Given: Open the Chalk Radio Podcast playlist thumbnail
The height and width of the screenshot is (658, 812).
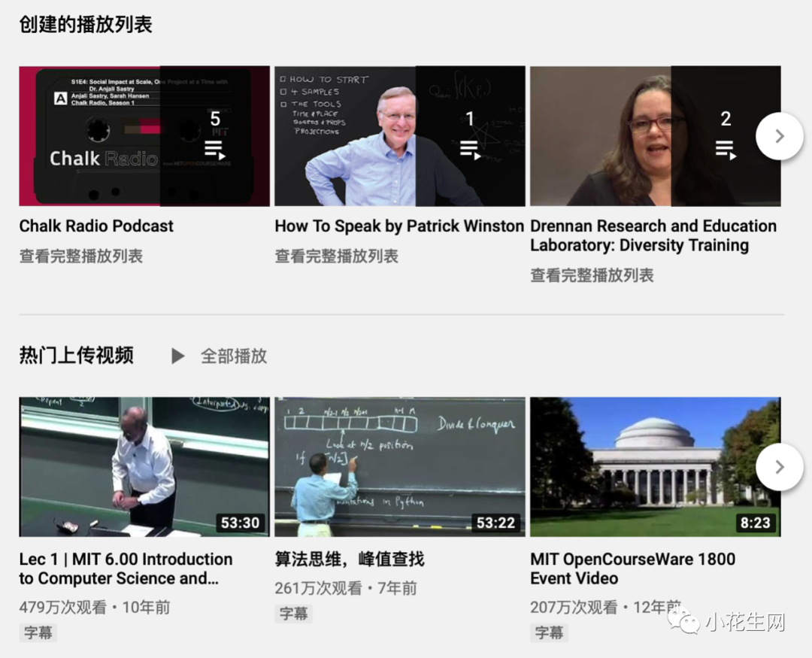Looking at the screenshot, I should 144,136.
